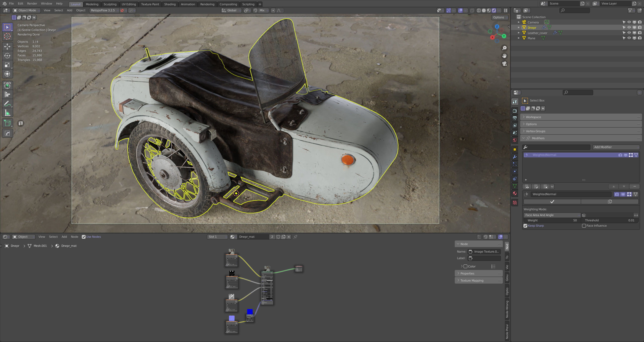Select the Cursor tool in the viewport toolbar
Viewport: 644px width, 342px height.
(7, 36)
